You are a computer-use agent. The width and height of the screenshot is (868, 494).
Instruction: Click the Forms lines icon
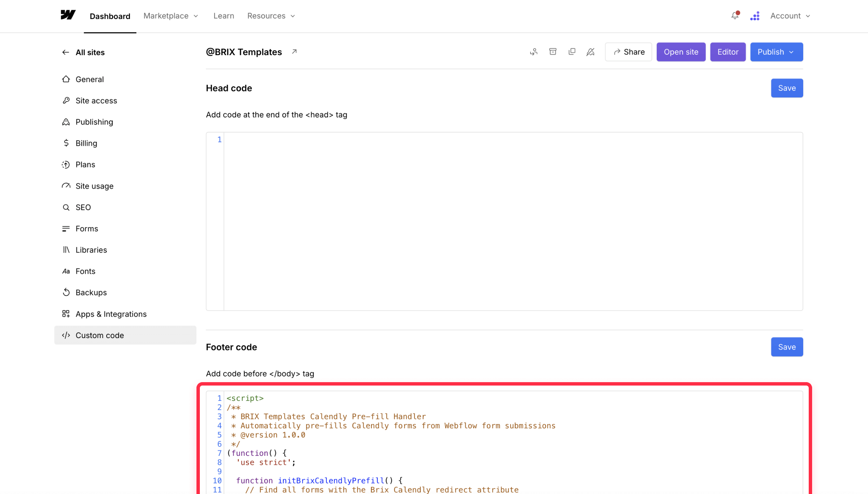pyautogui.click(x=66, y=229)
